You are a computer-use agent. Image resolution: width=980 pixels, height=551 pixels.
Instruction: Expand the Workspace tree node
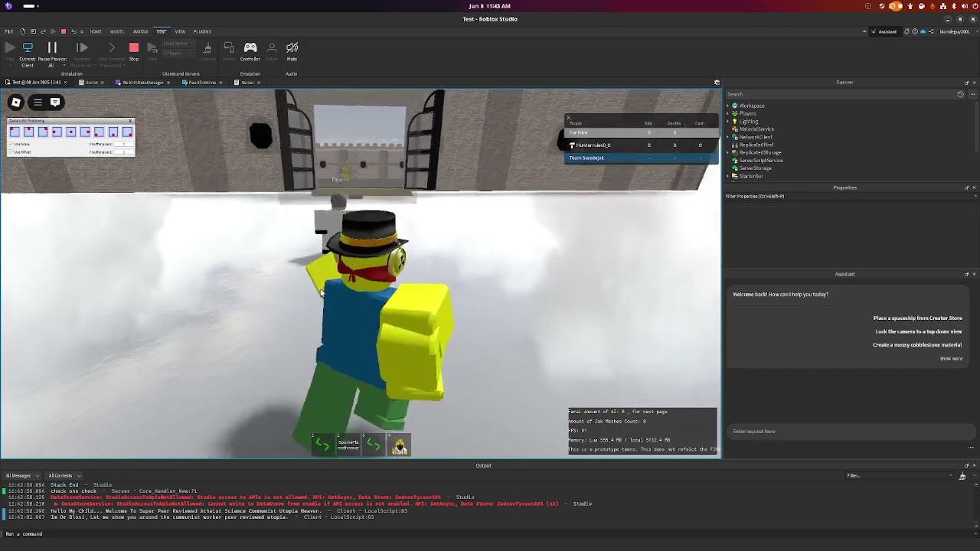point(728,106)
